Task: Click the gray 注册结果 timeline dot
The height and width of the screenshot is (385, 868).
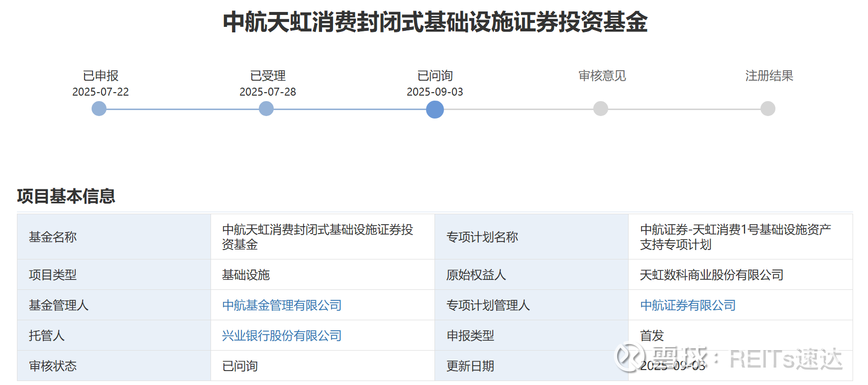Action: point(768,109)
